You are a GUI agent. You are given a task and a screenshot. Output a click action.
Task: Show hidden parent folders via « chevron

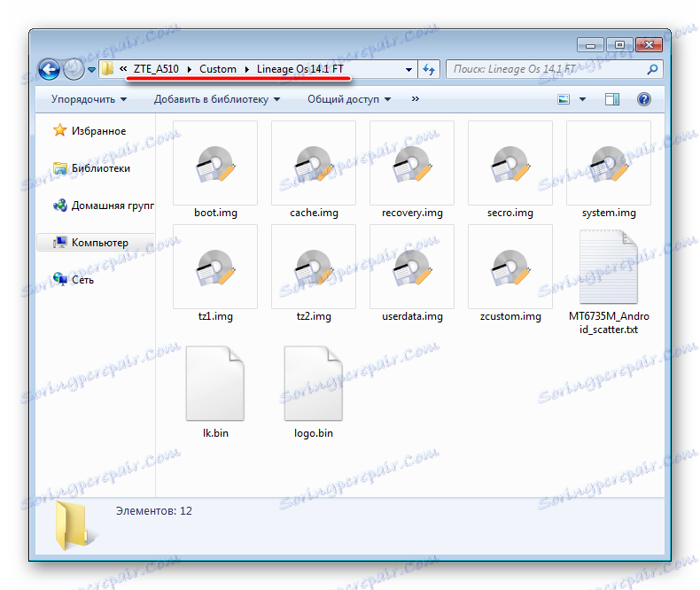123,69
